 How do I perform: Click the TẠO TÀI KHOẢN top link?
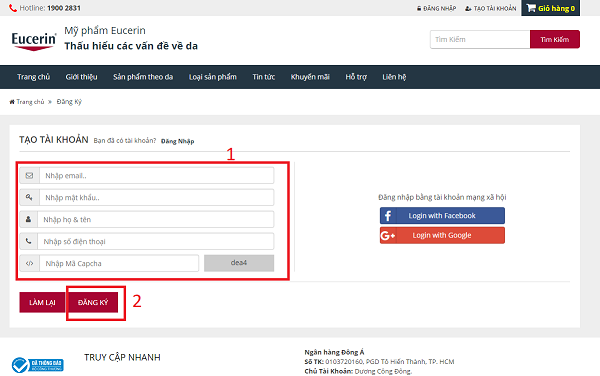[495, 8]
